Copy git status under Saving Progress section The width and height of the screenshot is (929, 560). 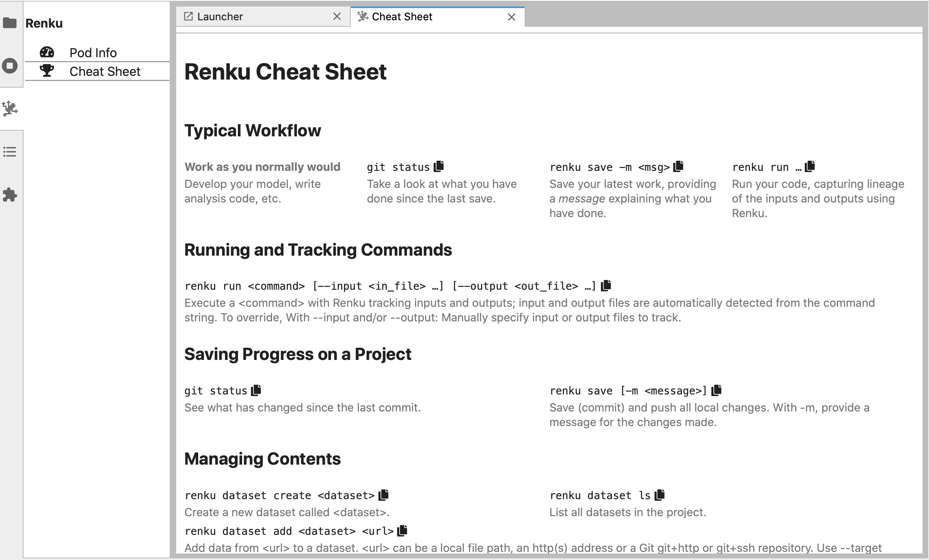pos(256,389)
